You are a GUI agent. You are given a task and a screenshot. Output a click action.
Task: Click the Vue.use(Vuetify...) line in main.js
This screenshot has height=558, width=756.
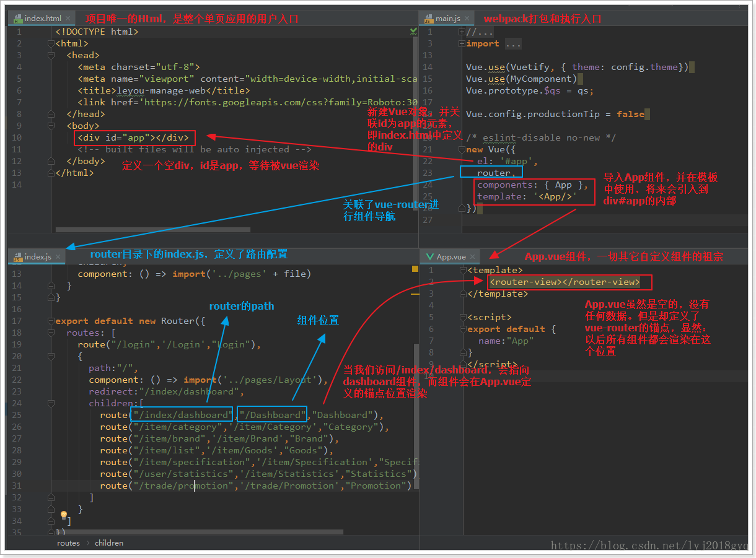[x=577, y=67]
